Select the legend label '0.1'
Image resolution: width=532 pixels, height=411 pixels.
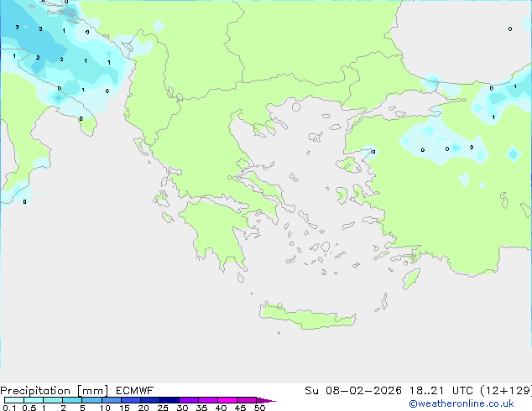(9, 408)
